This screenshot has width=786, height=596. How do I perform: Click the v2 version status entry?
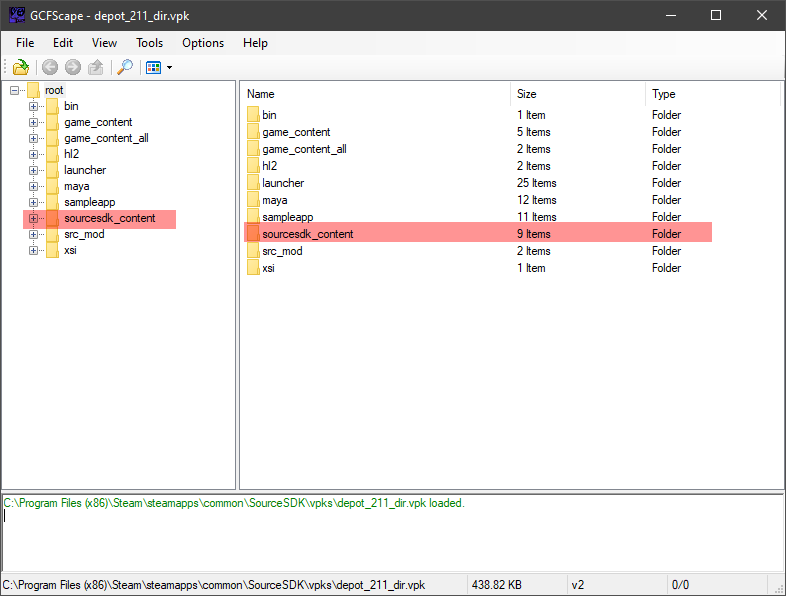pyautogui.click(x=578, y=585)
